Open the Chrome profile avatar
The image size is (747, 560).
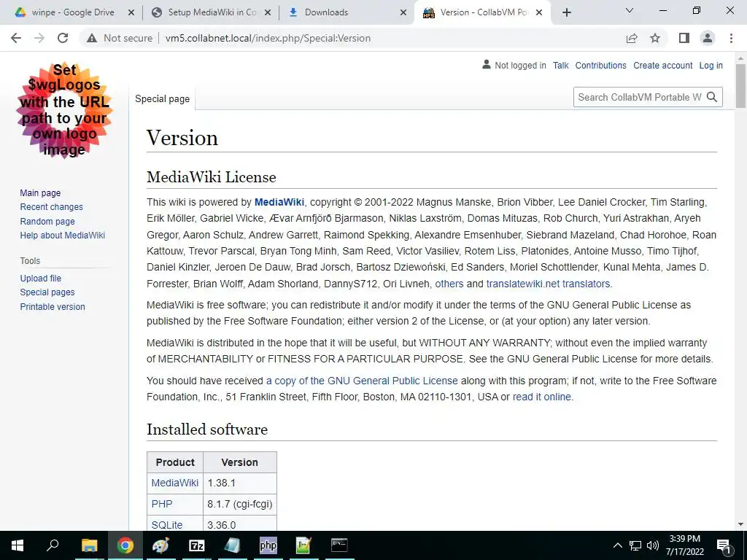(x=708, y=38)
